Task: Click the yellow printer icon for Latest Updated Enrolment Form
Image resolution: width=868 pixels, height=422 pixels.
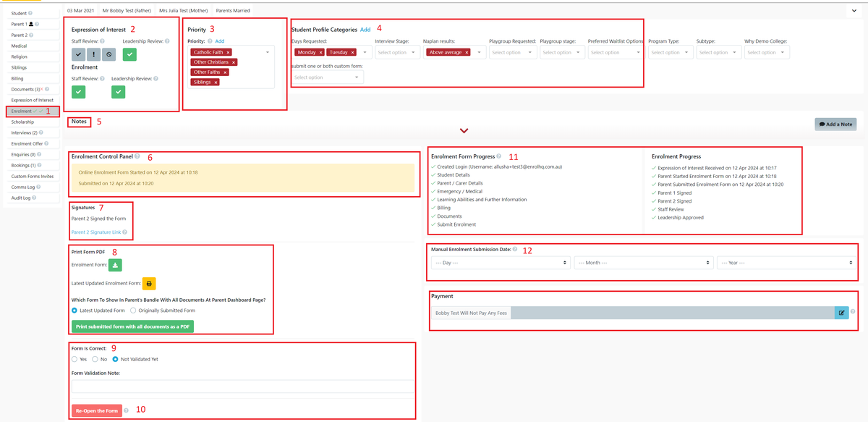Action: click(149, 284)
